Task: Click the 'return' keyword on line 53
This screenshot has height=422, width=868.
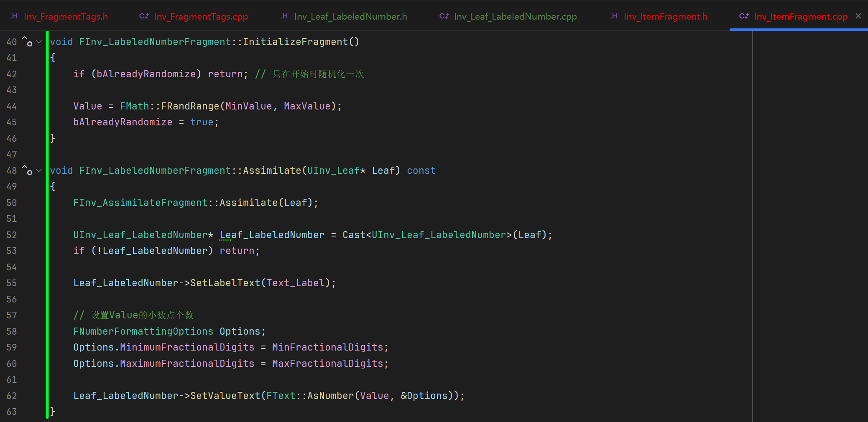Action: (237, 251)
